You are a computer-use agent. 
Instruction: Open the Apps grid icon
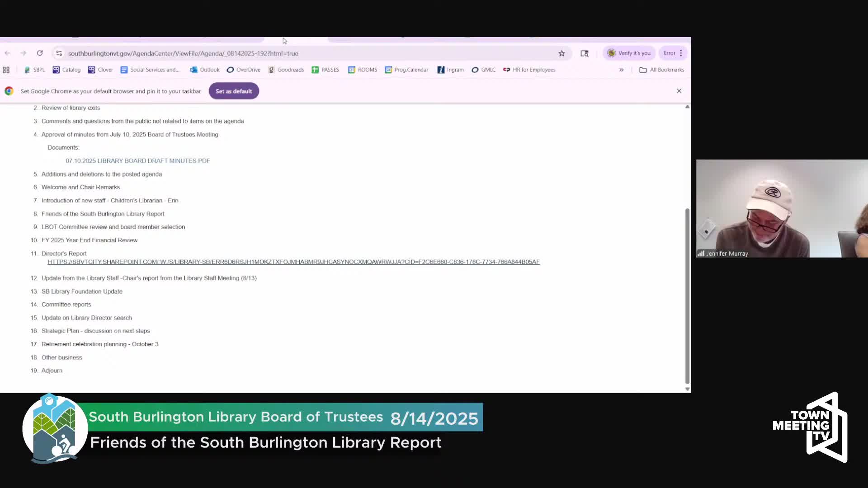6,70
